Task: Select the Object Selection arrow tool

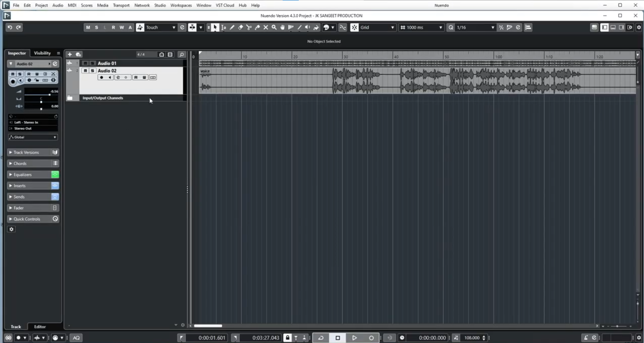Action: (x=215, y=28)
